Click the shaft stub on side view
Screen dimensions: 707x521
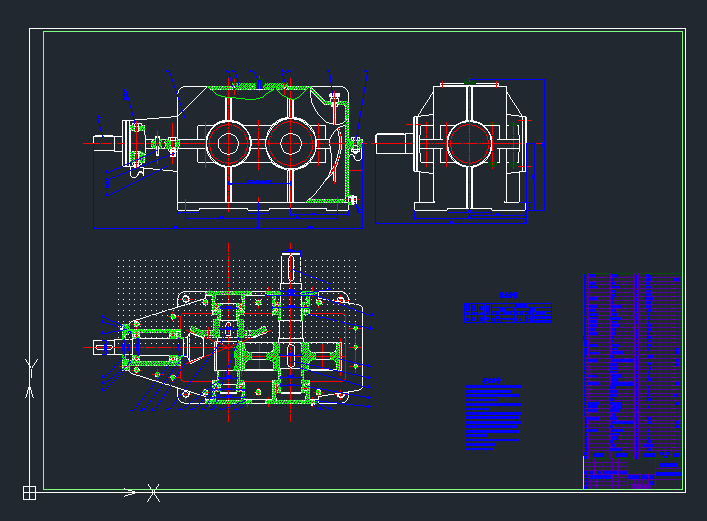(x=391, y=143)
